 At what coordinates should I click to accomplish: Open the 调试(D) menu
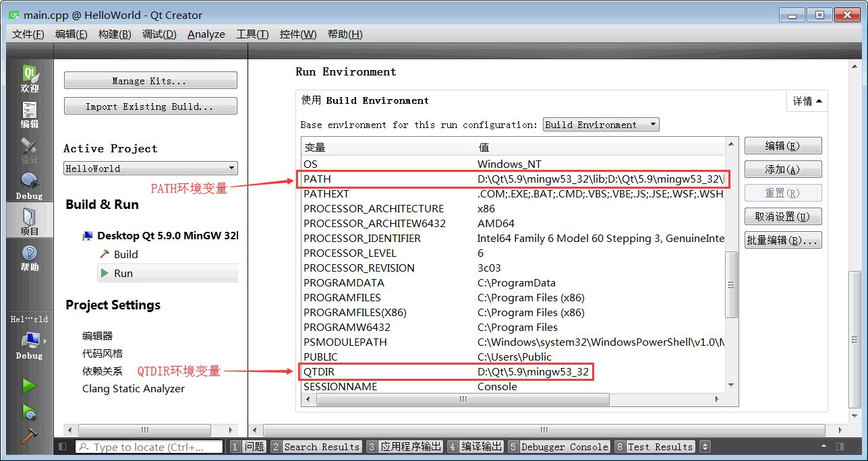[159, 34]
